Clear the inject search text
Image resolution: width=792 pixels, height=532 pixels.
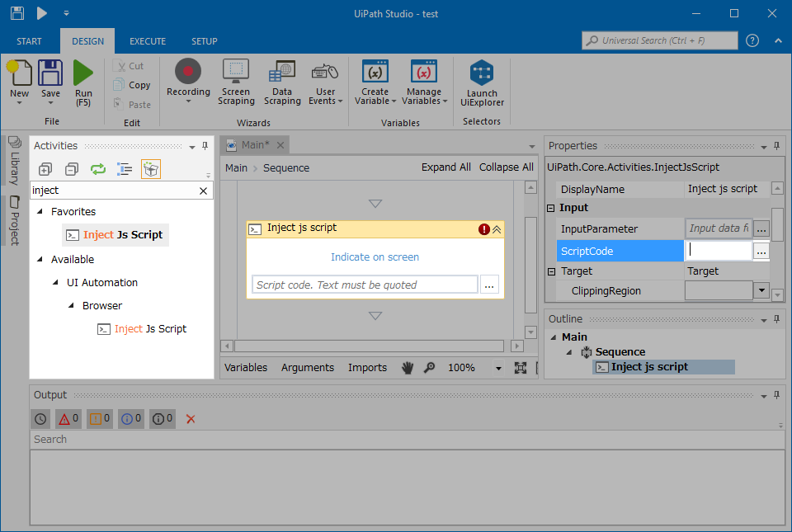pyautogui.click(x=203, y=191)
